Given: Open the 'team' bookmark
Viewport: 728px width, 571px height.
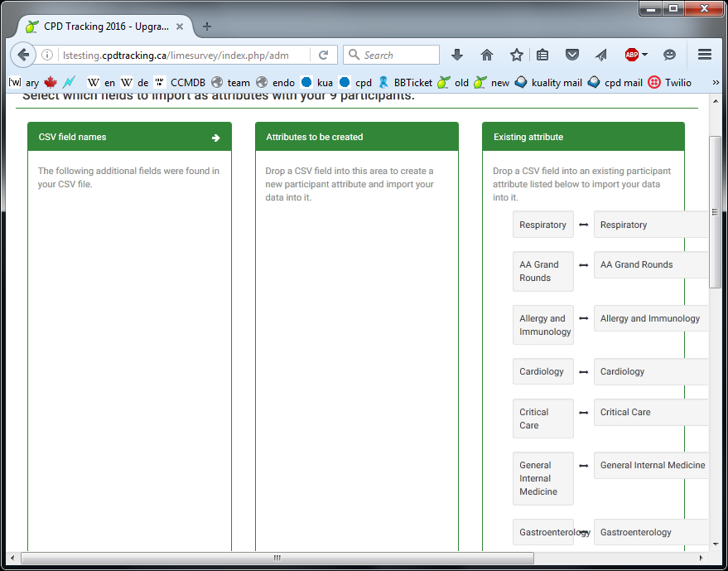Looking at the screenshot, I should 231,83.
